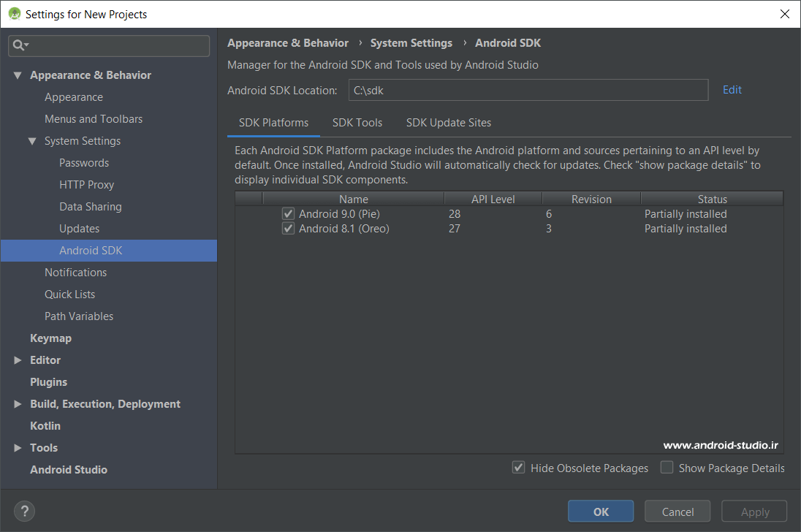801x532 pixels.
Task: Open Notifications settings
Action: tap(75, 273)
